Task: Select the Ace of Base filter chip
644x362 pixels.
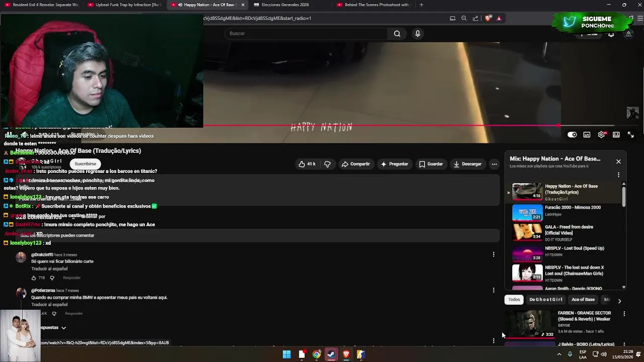Action: click(x=583, y=300)
